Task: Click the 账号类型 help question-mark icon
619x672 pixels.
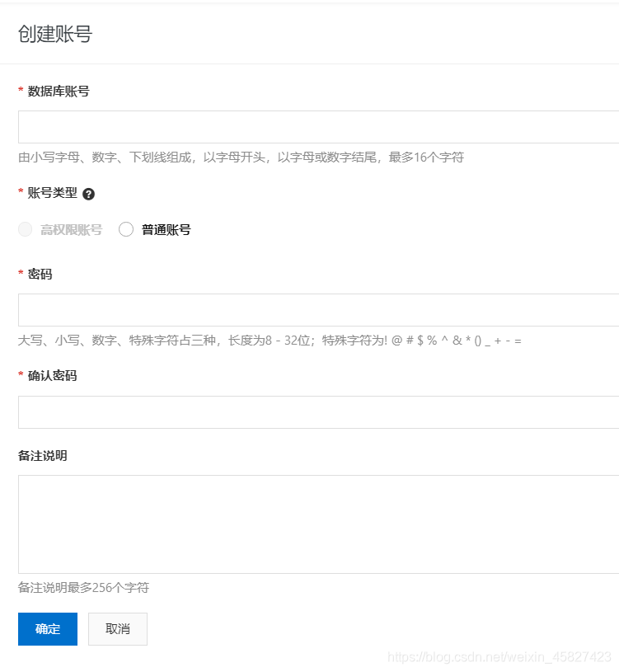Action: coord(89,194)
